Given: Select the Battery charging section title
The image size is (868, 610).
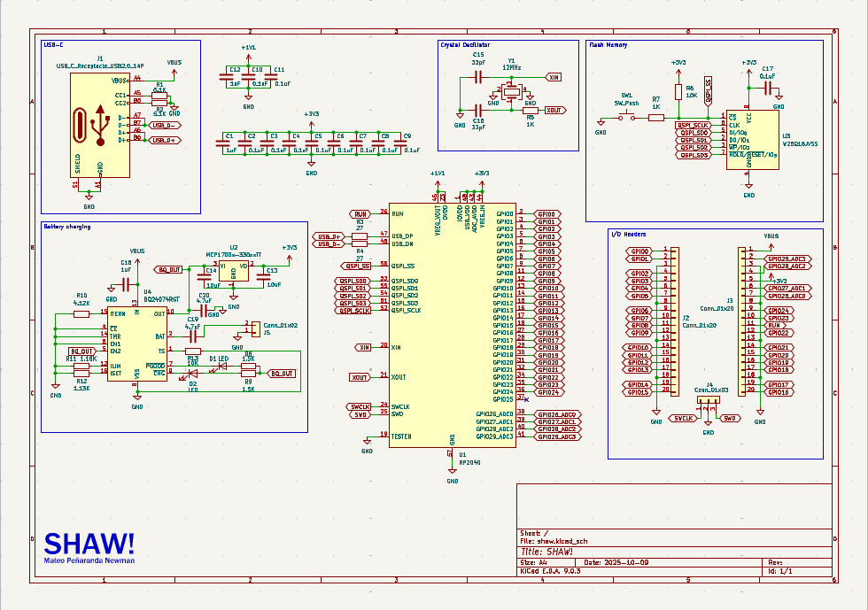Looking at the screenshot, I should click(x=67, y=227).
